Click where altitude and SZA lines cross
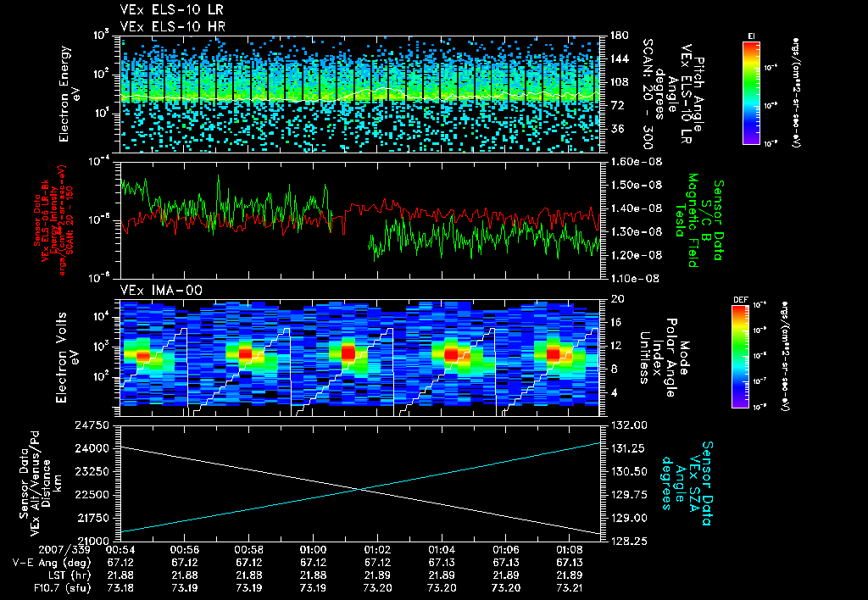 click(x=360, y=489)
